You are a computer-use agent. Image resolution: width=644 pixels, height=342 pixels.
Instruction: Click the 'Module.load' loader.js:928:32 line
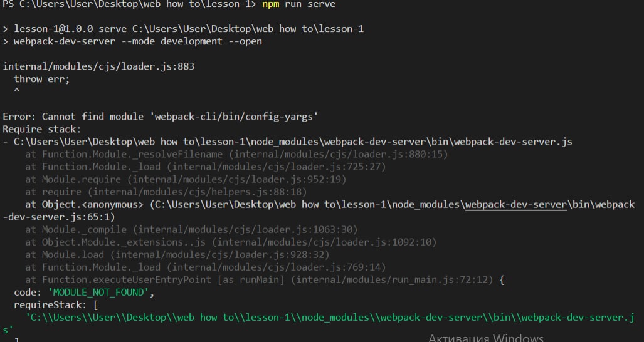tap(177, 255)
